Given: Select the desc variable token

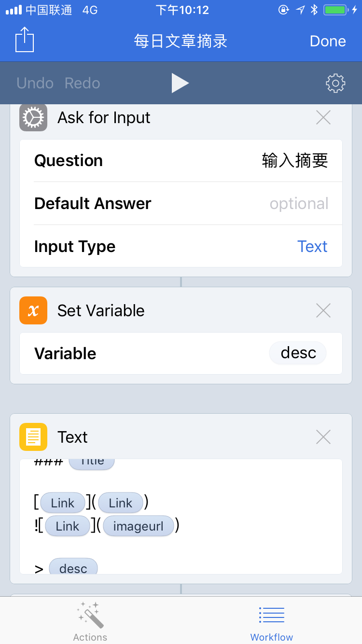Looking at the screenshot, I should tap(298, 353).
